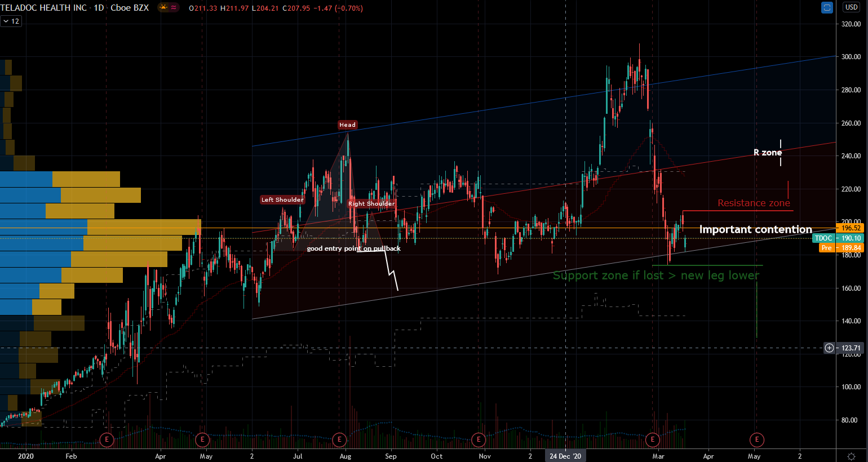Click the 160.00 price scale label
This screenshot has width=868, height=462.
point(851,288)
